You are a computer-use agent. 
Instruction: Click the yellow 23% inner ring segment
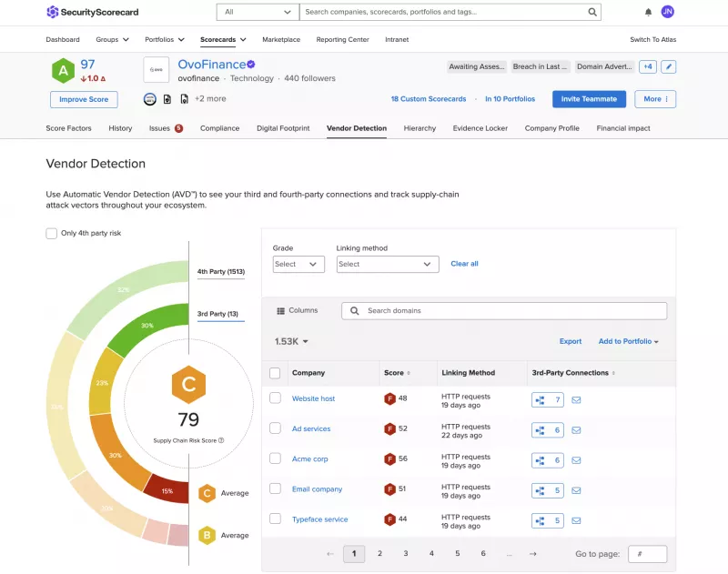[x=103, y=382]
